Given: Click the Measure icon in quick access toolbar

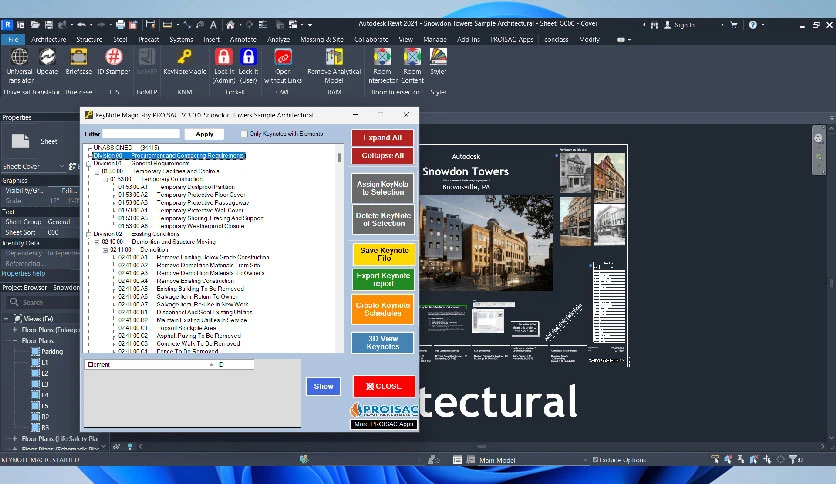Looking at the screenshot, I should [167, 25].
